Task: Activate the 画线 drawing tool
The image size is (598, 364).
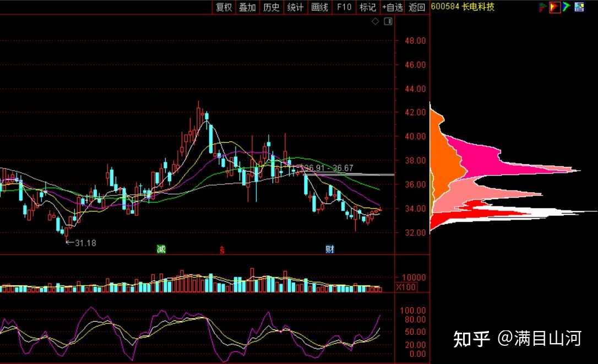Action: point(319,7)
